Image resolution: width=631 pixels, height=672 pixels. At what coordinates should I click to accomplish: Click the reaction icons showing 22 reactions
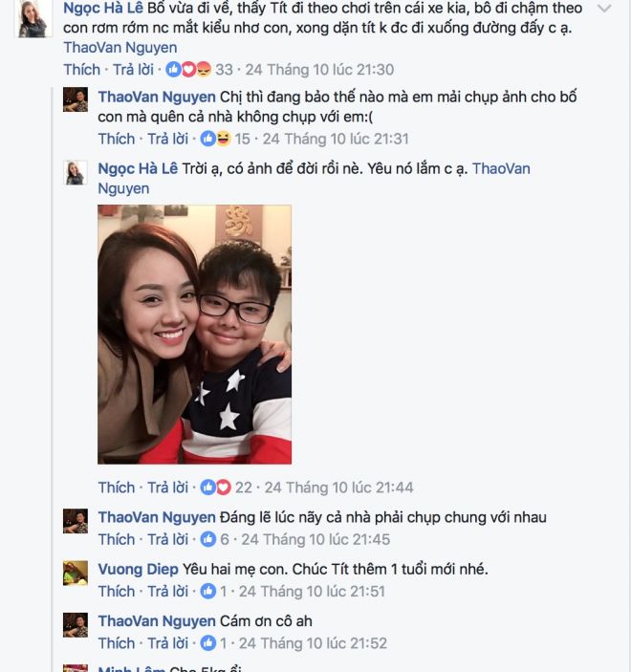click(x=215, y=488)
